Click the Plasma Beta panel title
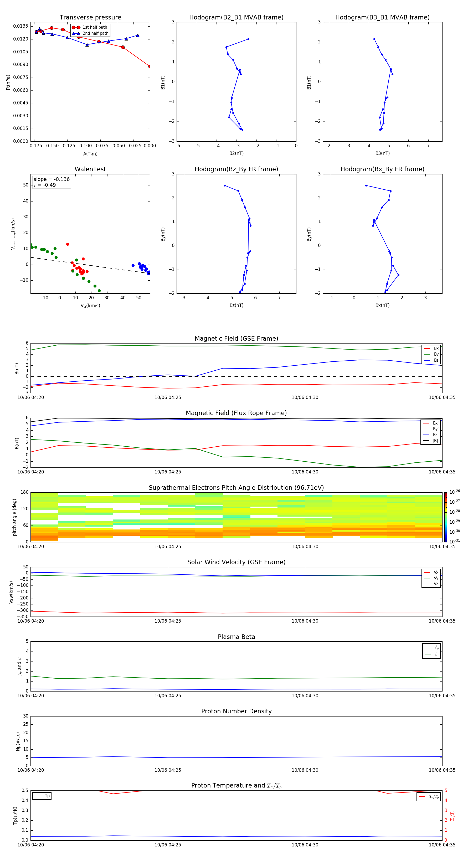 coord(236,637)
